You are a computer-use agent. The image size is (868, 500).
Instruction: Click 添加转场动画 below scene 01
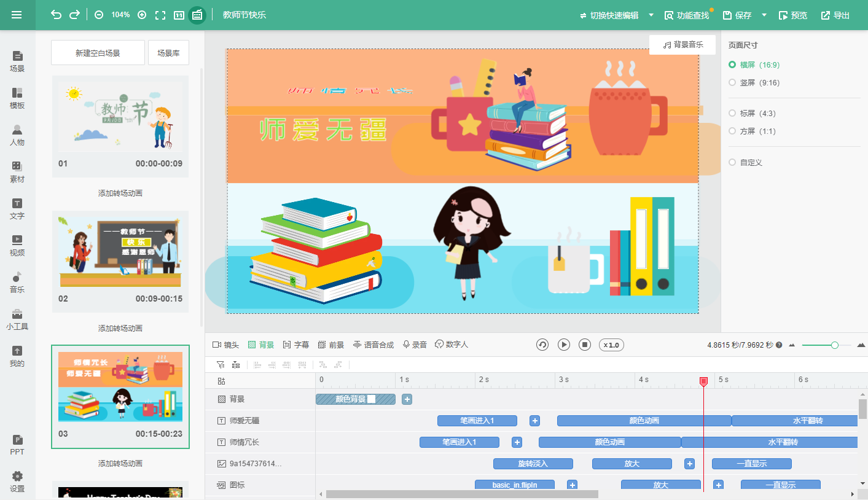120,193
